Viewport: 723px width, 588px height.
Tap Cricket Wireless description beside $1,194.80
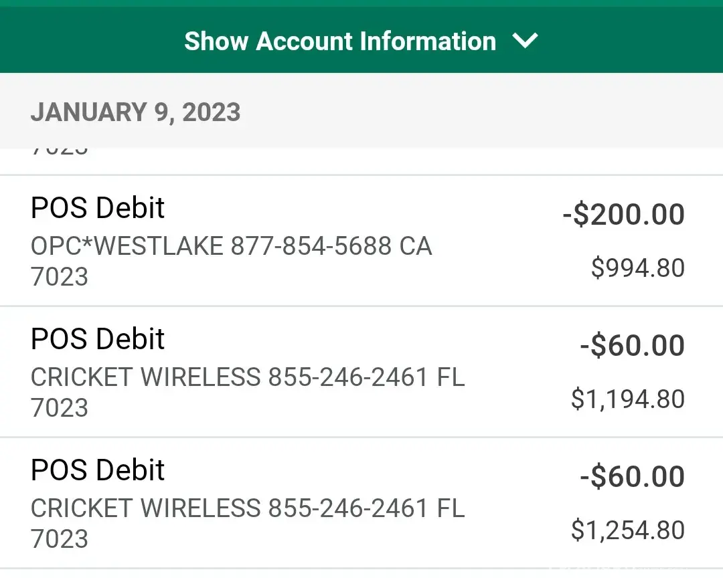click(248, 378)
